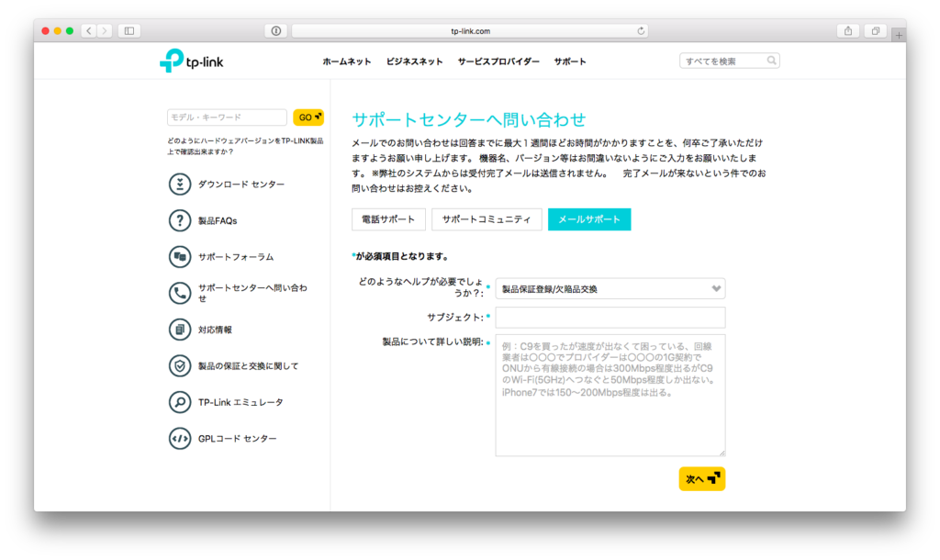Focus the サブジェクト input field

click(x=610, y=317)
